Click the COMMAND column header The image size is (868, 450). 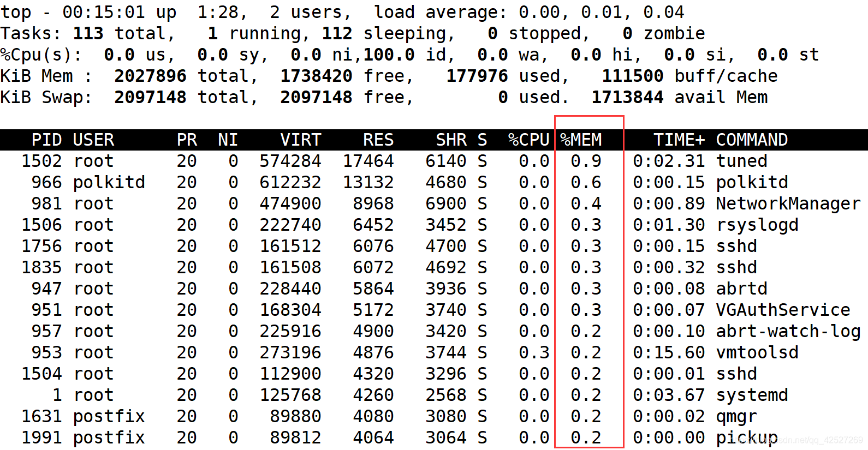(752, 140)
